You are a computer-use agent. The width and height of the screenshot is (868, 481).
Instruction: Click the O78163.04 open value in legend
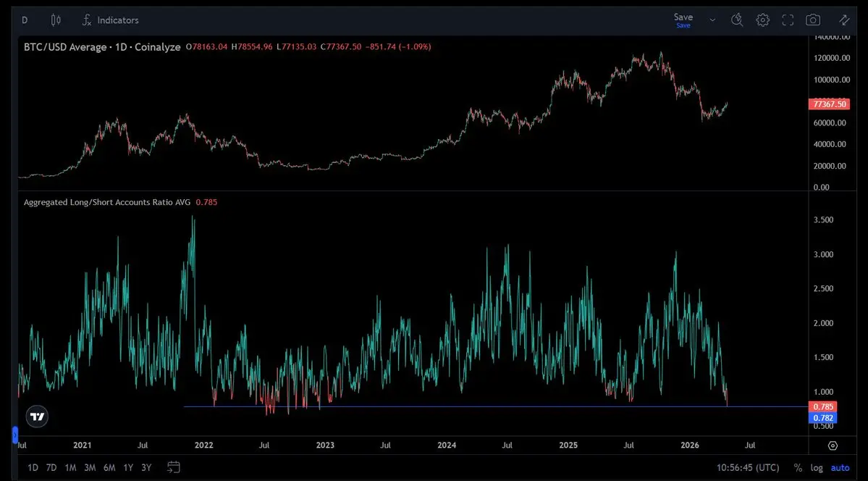click(206, 47)
